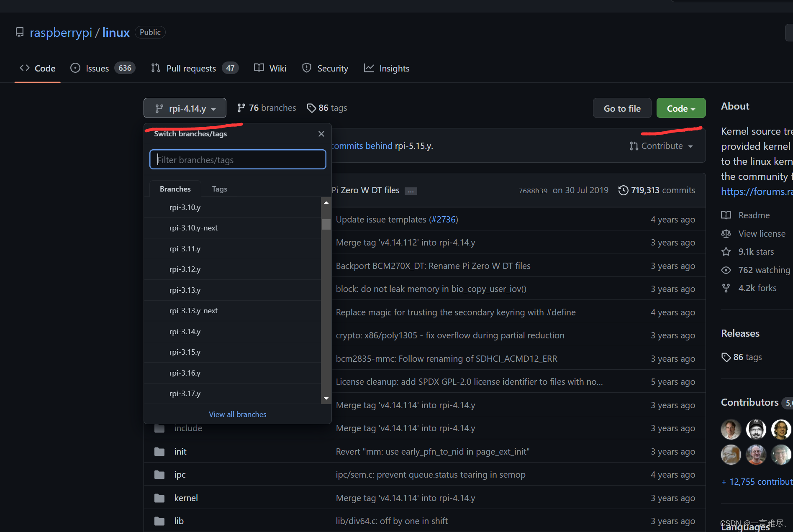Click the branch list scrollbar thumb

(326, 224)
